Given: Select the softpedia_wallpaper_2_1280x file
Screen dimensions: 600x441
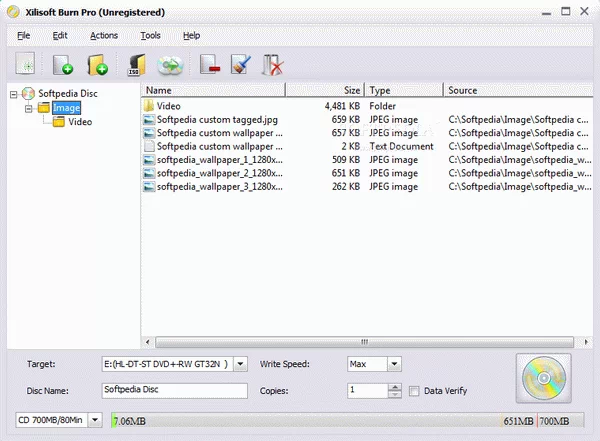Looking at the screenshot, I should click(367, 173).
